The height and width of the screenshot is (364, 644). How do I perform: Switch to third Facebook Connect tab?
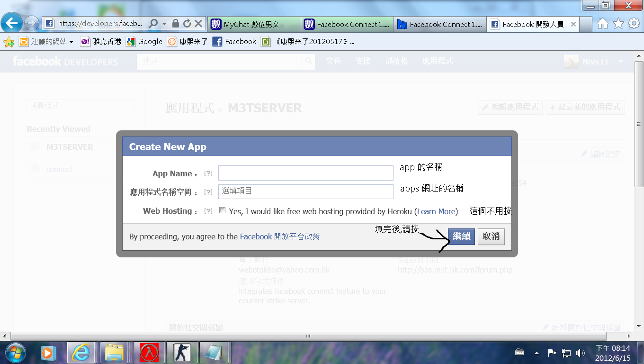pos(440,24)
